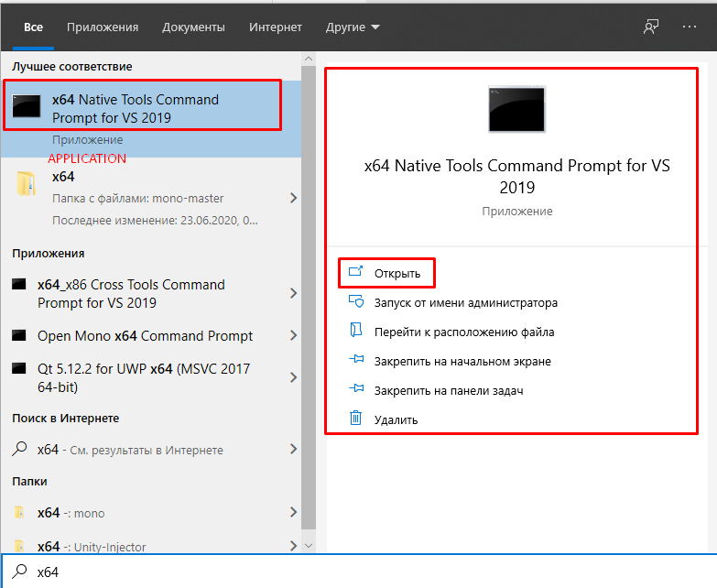The width and height of the screenshot is (717, 588).
Task: Expand the x64 folder mono-master result arrow
Action: (294, 198)
